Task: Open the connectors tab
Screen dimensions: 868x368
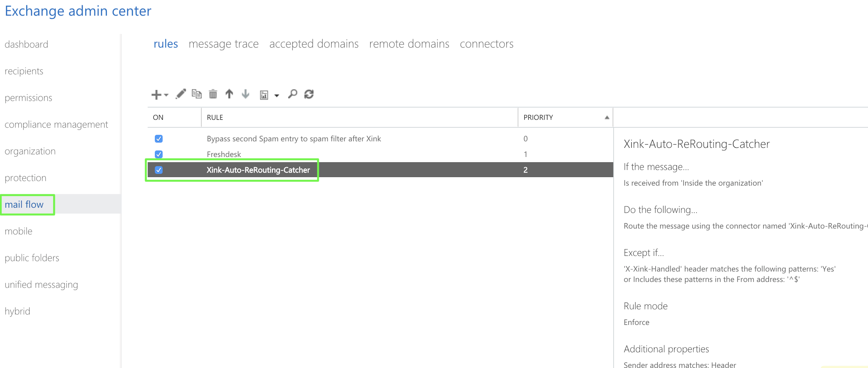Action: coord(486,44)
